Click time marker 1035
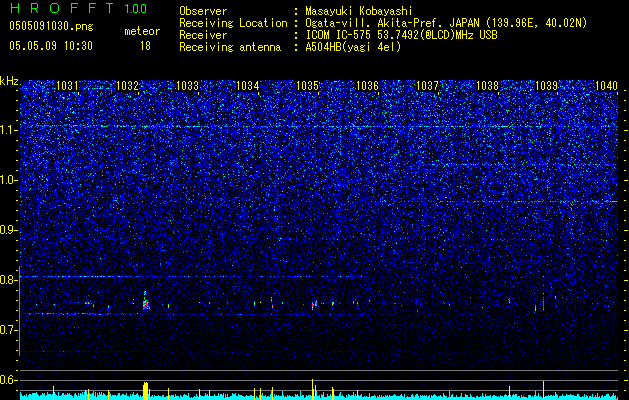This screenshot has width=629, height=400. (x=307, y=85)
